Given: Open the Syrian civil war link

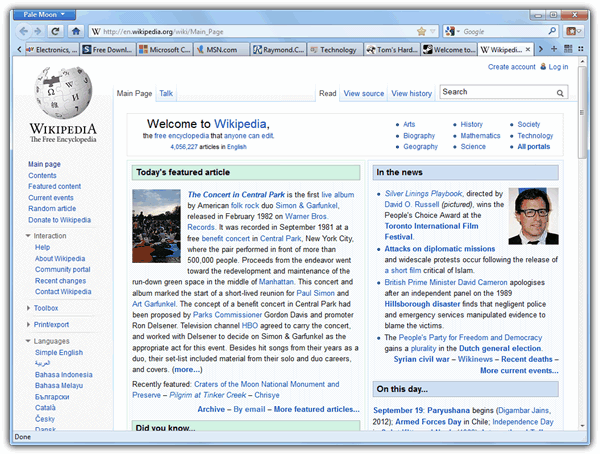Looking at the screenshot, I should (x=421, y=359).
